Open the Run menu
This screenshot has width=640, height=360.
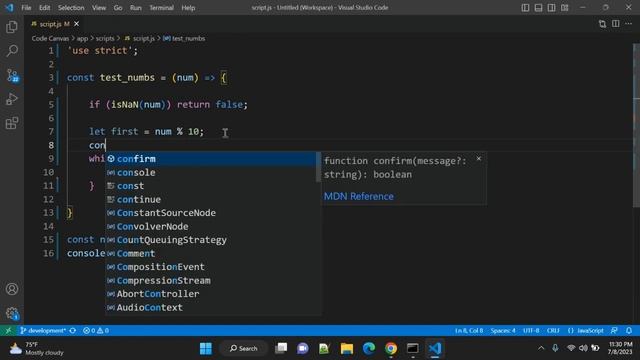click(136, 8)
